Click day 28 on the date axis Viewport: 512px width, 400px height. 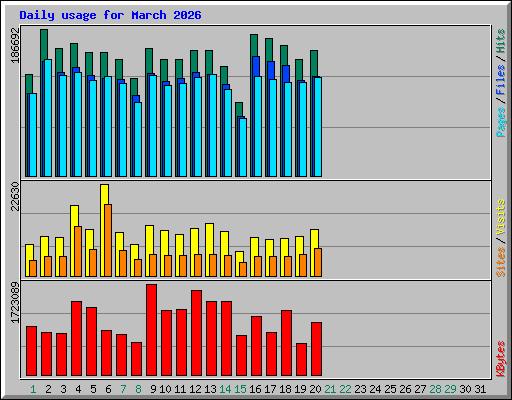click(435, 389)
